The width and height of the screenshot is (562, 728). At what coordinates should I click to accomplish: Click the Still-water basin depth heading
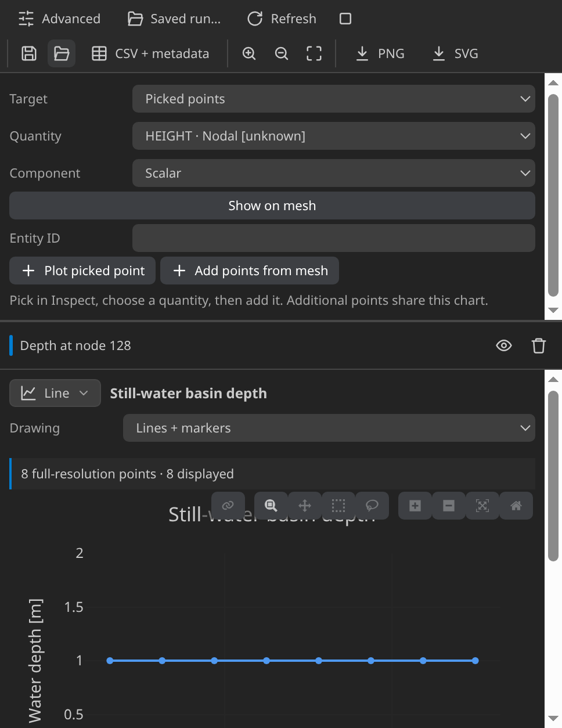(x=189, y=393)
